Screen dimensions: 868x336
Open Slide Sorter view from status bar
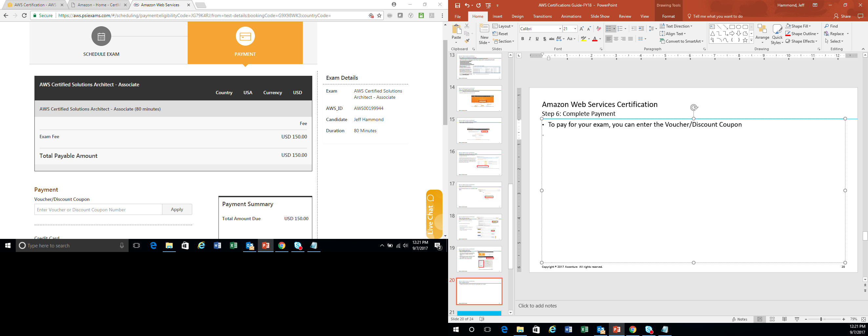[772, 319]
